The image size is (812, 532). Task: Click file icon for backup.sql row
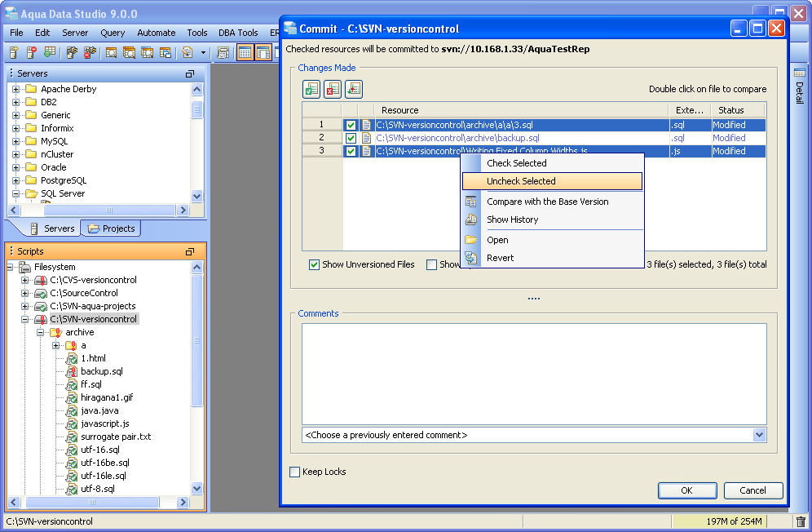[x=366, y=138]
